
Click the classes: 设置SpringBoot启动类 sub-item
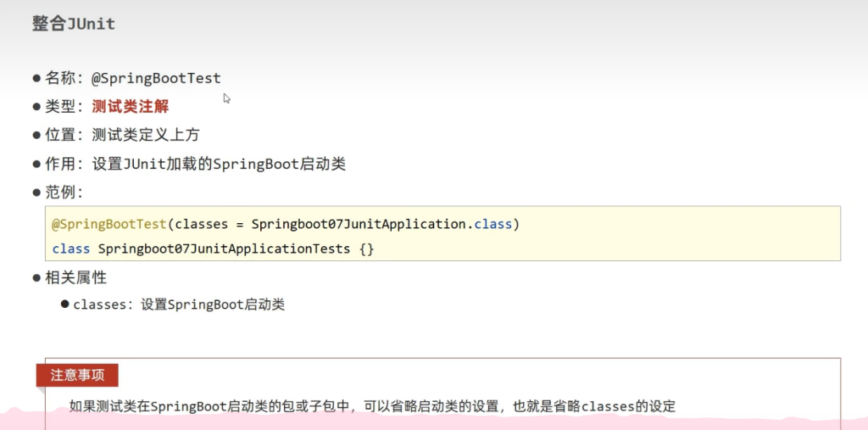[x=179, y=304]
